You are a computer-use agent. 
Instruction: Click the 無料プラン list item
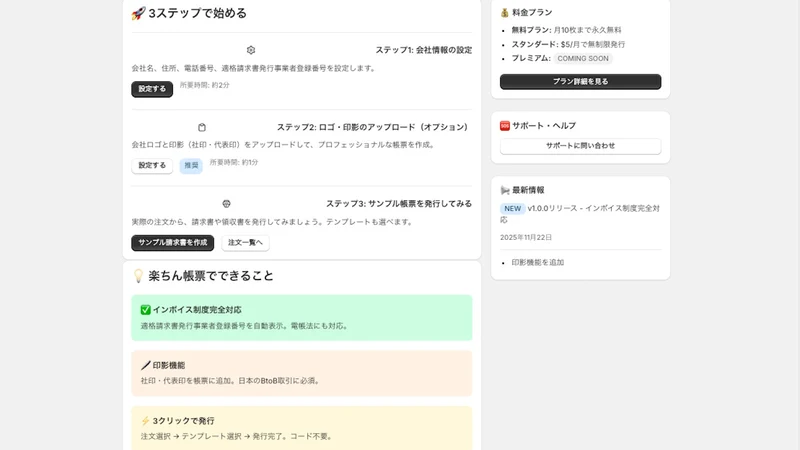(x=566, y=30)
